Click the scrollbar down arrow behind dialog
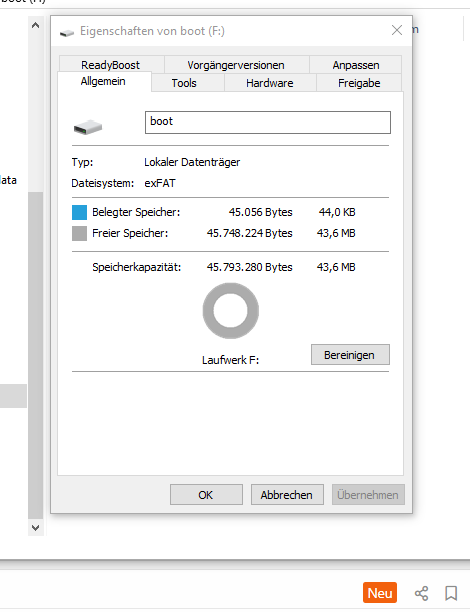Viewport: 470px width, 612px height. [36, 528]
